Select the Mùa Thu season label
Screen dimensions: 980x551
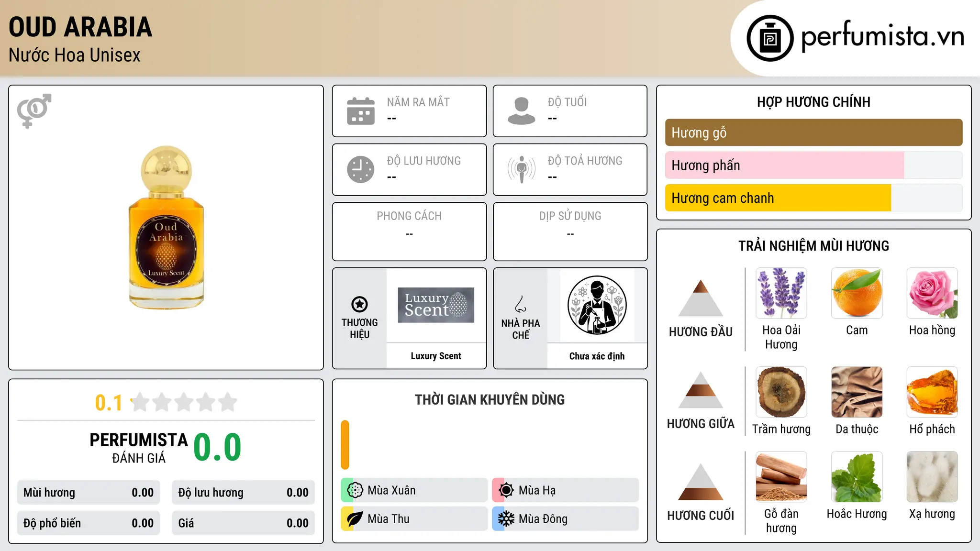[x=389, y=519]
